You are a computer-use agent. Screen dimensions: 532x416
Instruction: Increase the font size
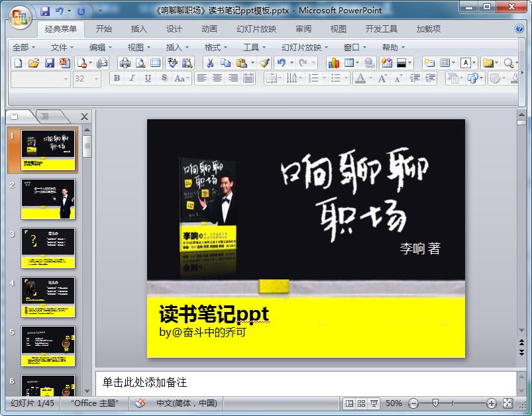pos(382,78)
